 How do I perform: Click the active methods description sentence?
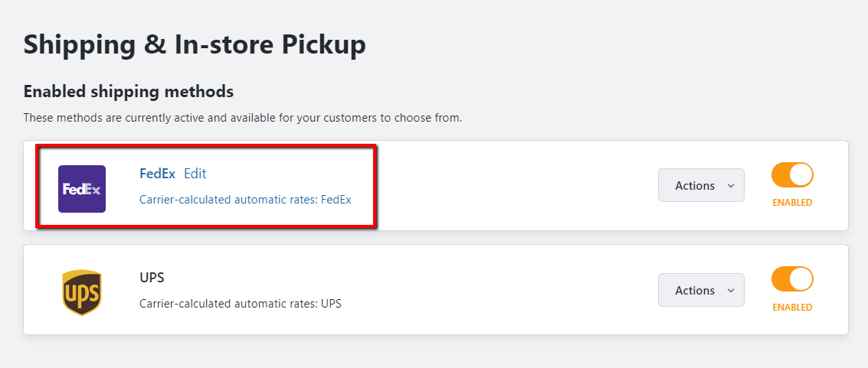coord(242,118)
